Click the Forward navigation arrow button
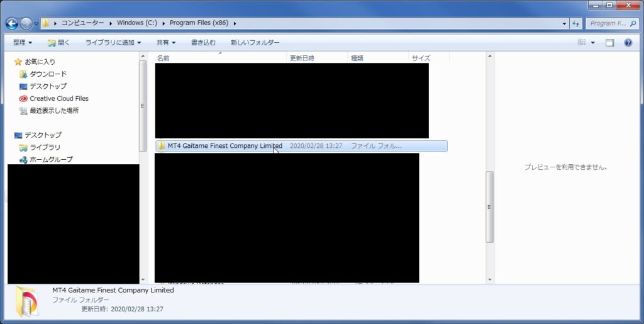644x324 pixels. 26,23
